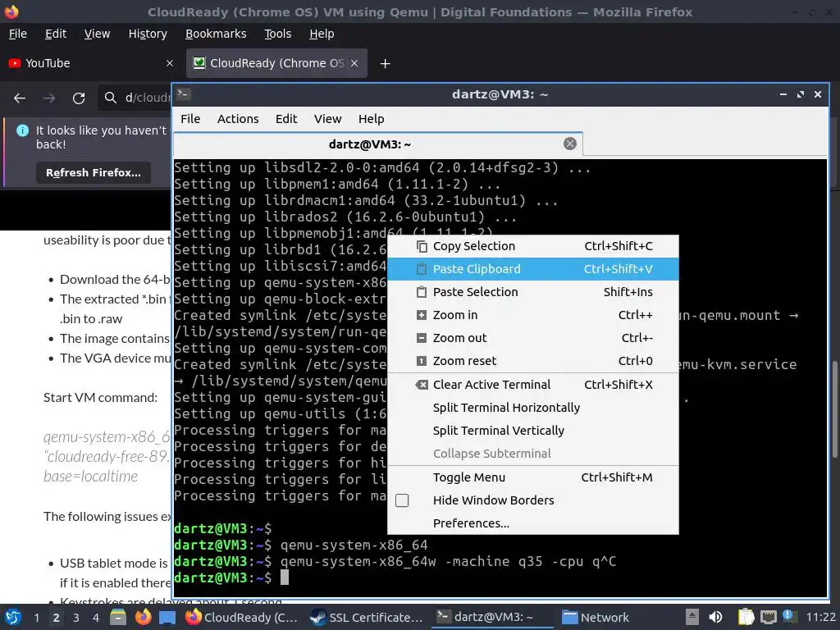Screen dimensions: 840x630
Task: Click the Clear Active Terminal icon
Action: click(422, 385)
